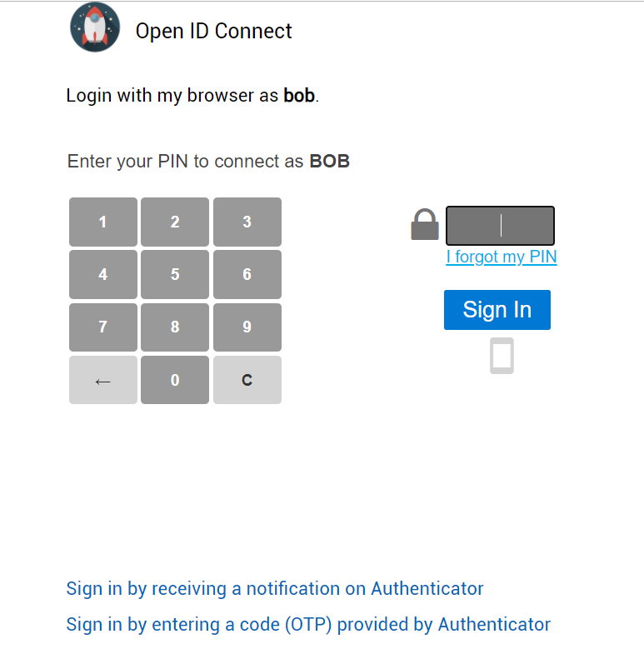The height and width of the screenshot is (649, 644).
Task: Click the rocket logo icon
Action: pyautogui.click(x=95, y=27)
